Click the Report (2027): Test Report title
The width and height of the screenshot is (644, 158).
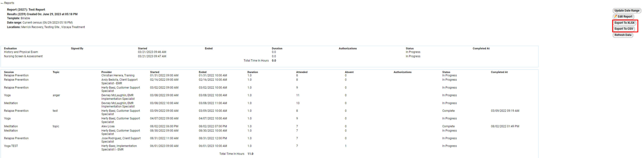[x=26, y=10]
